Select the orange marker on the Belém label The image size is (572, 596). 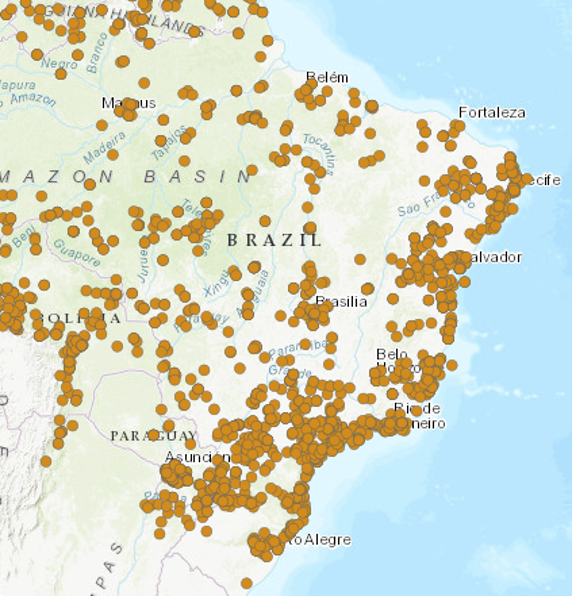312,84
